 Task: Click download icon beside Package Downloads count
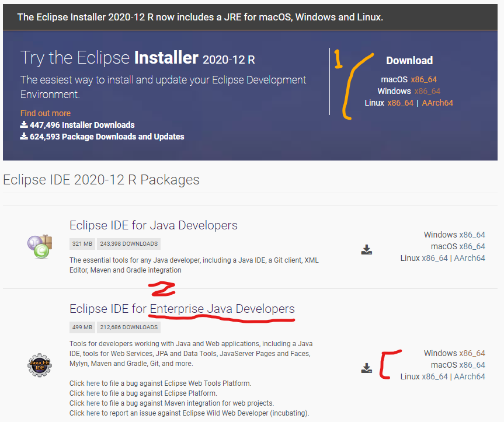tap(24, 136)
